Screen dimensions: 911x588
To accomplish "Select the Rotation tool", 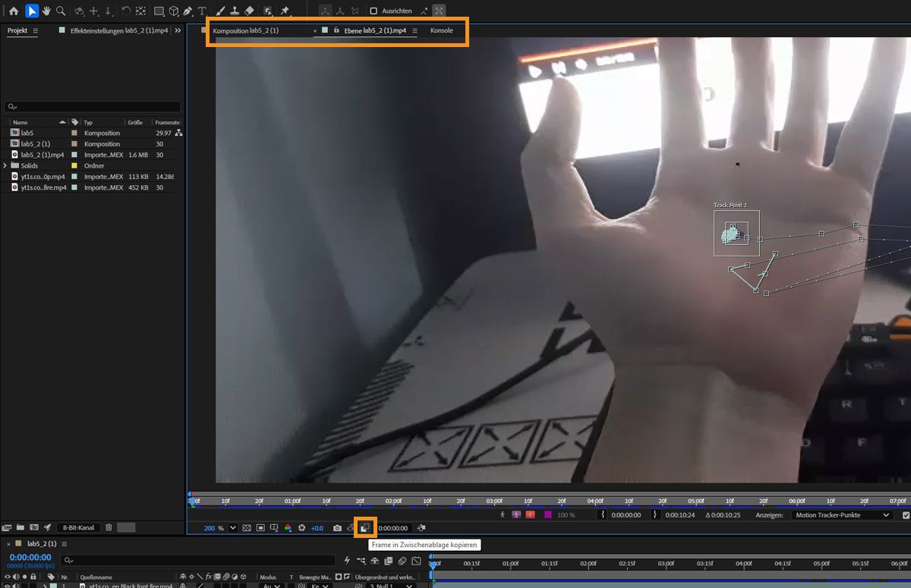I will coord(126,11).
